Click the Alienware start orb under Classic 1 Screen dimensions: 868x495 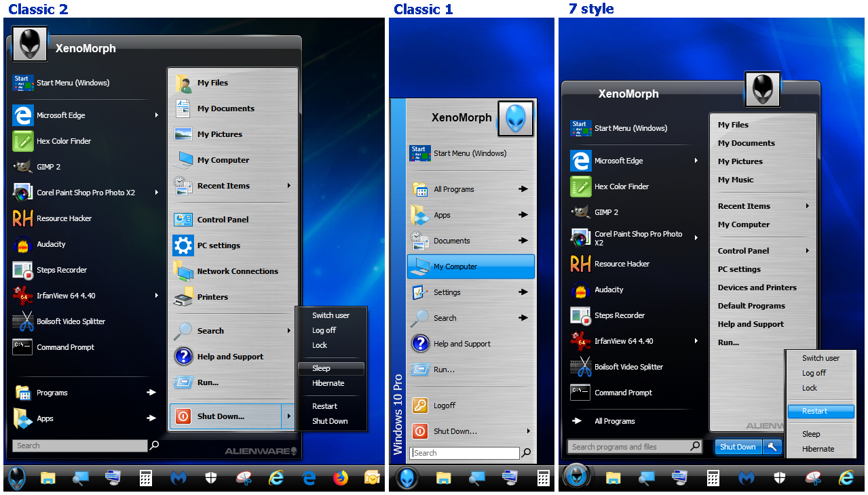(407, 478)
